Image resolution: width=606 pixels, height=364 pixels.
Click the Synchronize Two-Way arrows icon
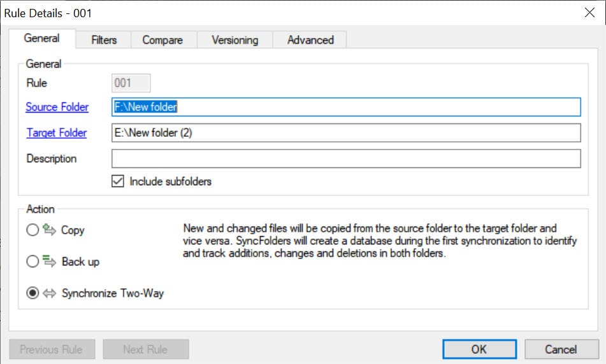pyautogui.click(x=50, y=293)
